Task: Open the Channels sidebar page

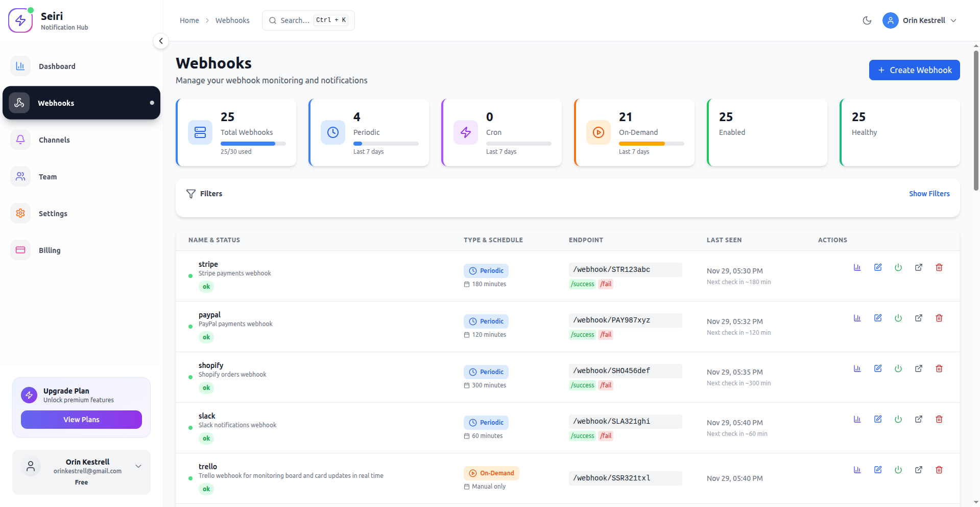Action: point(54,140)
